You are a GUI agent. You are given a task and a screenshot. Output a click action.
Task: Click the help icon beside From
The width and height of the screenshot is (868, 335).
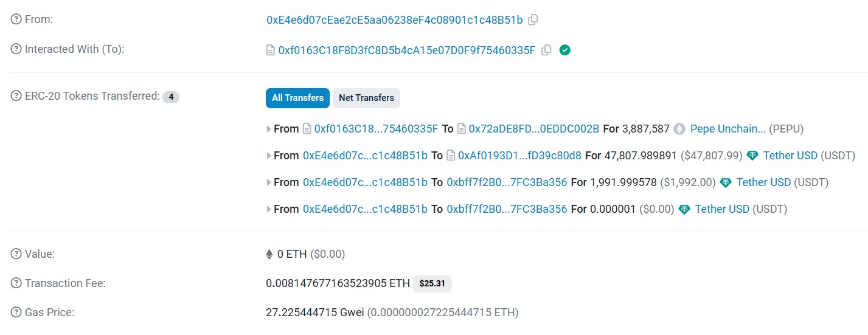(16, 19)
